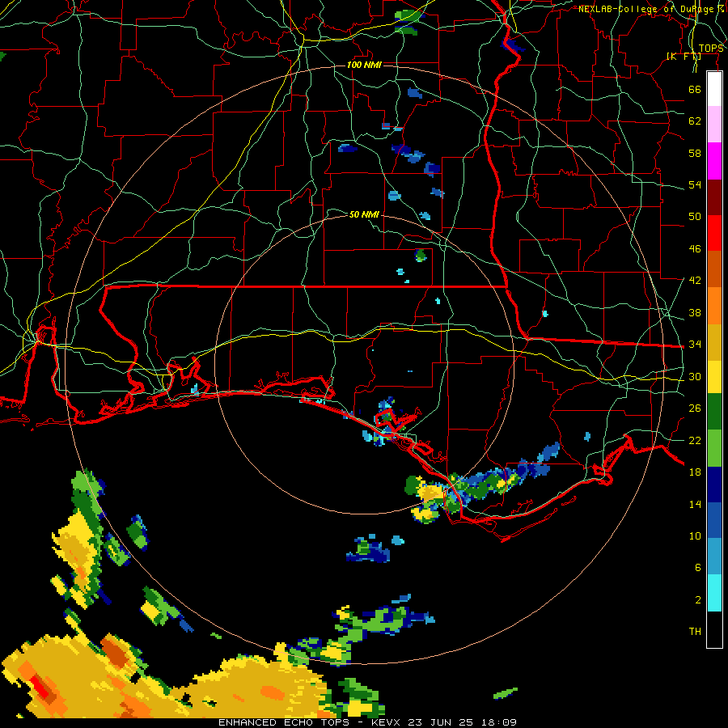Select the 22 legend scale value
The width and height of the screenshot is (728, 728).
coord(695,440)
